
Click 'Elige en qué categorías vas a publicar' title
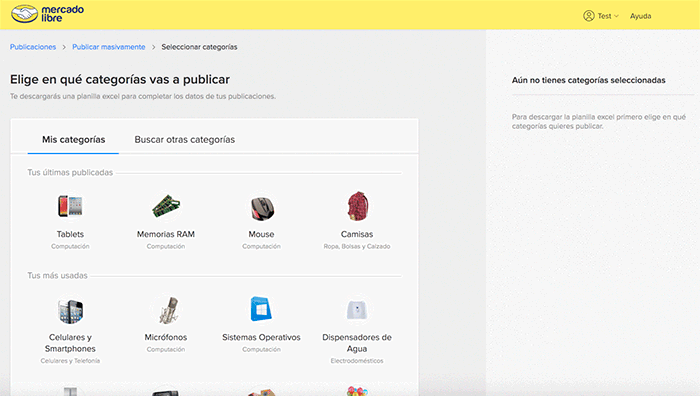pyautogui.click(x=120, y=79)
